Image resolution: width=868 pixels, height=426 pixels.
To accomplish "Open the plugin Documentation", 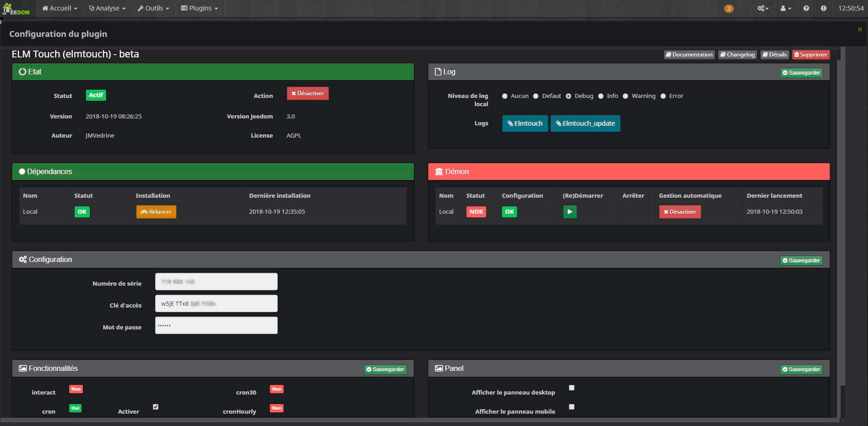I will pos(689,55).
